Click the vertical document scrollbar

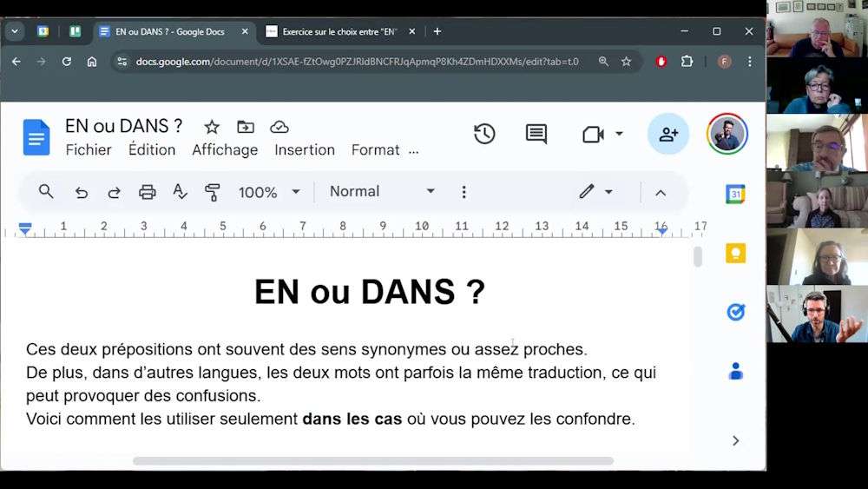click(698, 256)
